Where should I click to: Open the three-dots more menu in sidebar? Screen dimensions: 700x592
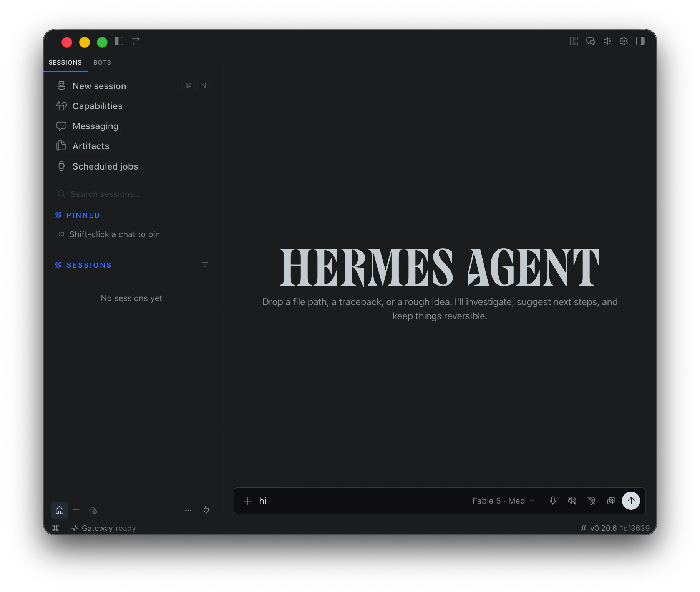(188, 511)
